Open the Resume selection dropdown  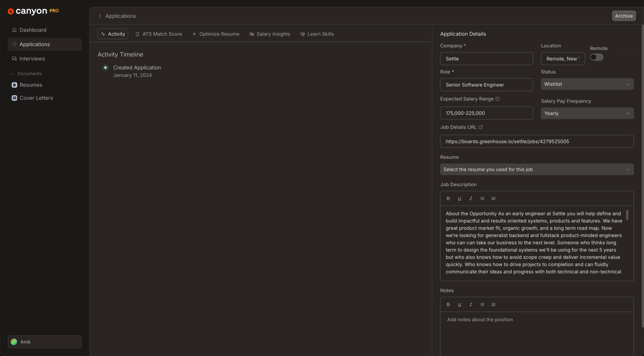(537, 169)
